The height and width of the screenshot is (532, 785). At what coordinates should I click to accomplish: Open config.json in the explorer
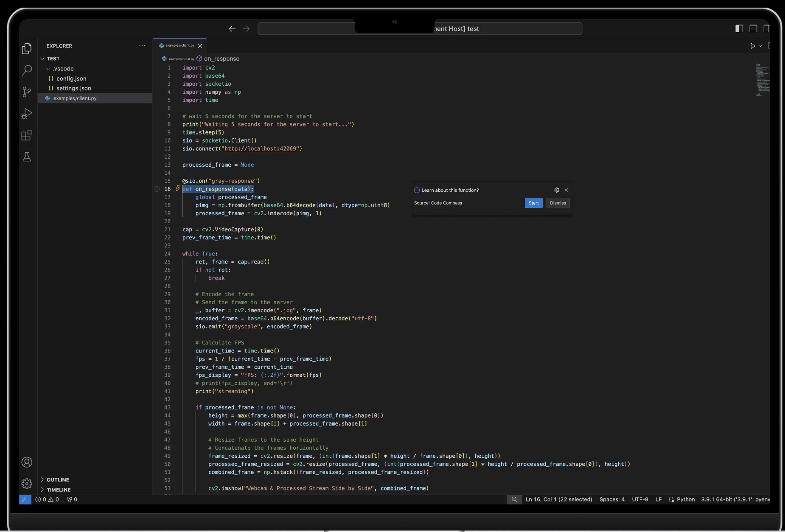pyautogui.click(x=95, y=78)
